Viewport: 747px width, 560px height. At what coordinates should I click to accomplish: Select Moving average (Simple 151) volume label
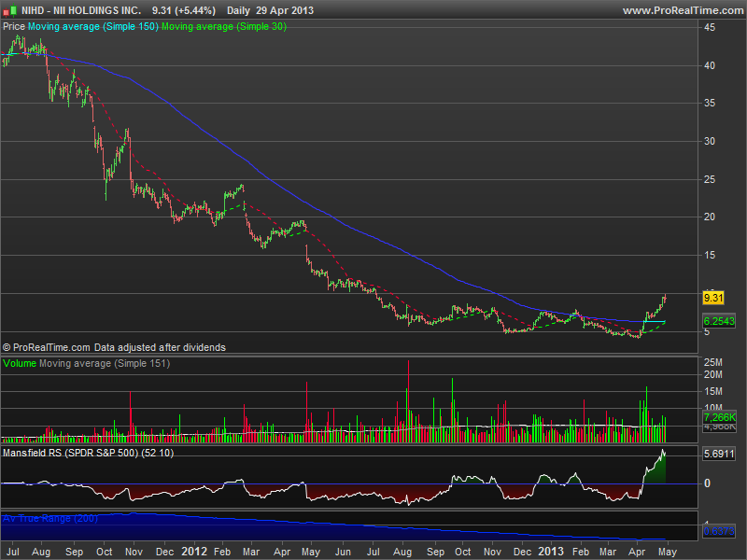[x=105, y=363]
